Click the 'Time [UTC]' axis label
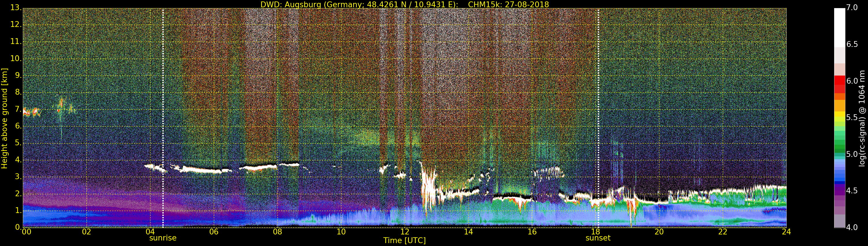Screen dimensions: 868x246 [404, 241]
